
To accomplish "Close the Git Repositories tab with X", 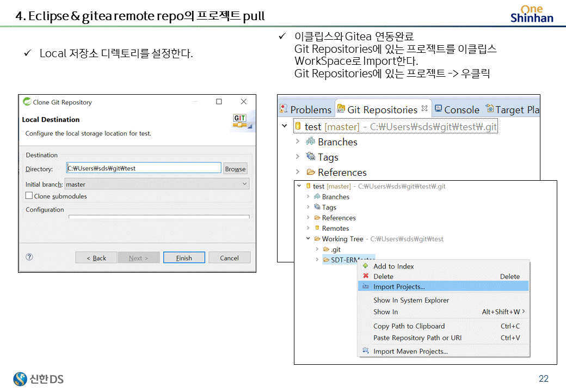I will point(424,108).
